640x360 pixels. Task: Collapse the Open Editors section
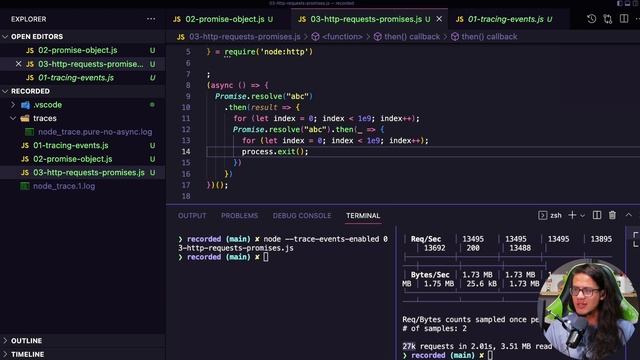point(5,37)
